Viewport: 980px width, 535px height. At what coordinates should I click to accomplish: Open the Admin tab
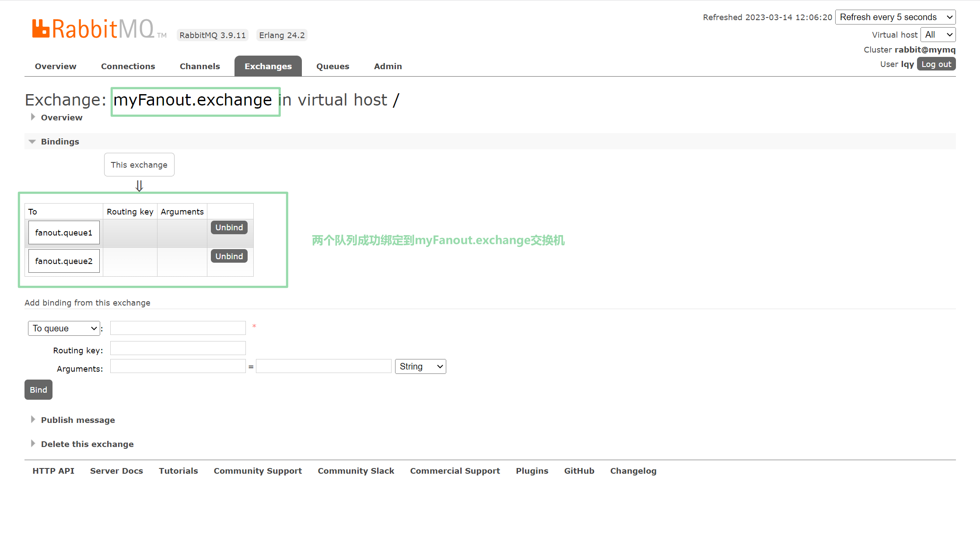(388, 66)
